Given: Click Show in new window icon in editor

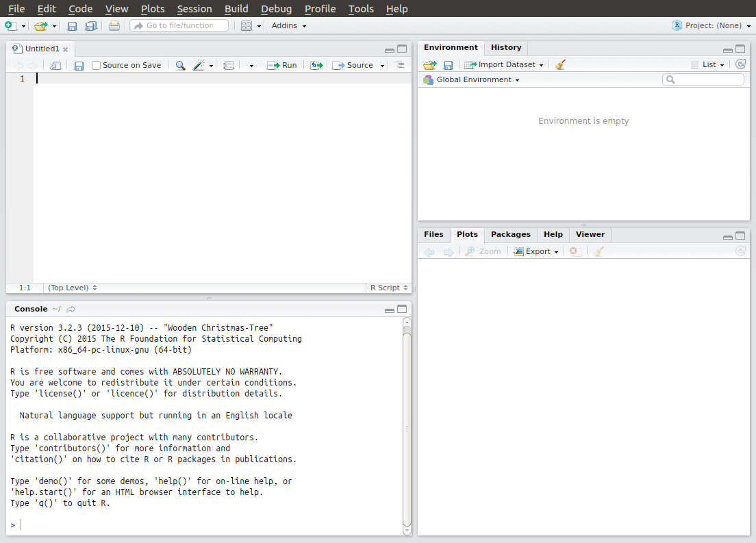Looking at the screenshot, I should (x=56, y=65).
